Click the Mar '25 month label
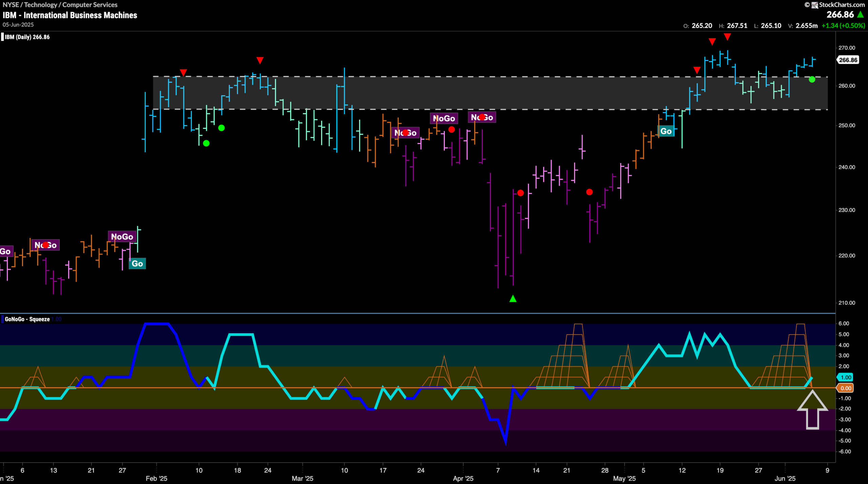 [302, 479]
